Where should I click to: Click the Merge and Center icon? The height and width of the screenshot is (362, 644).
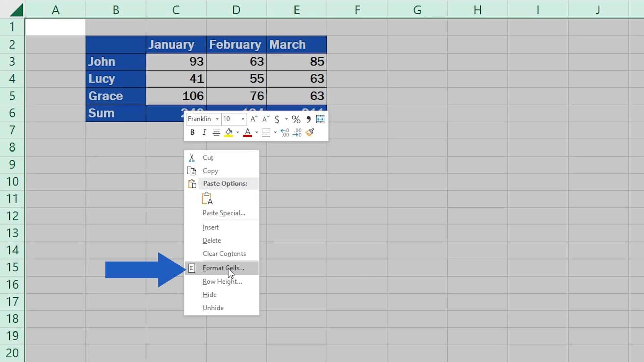(320, 119)
